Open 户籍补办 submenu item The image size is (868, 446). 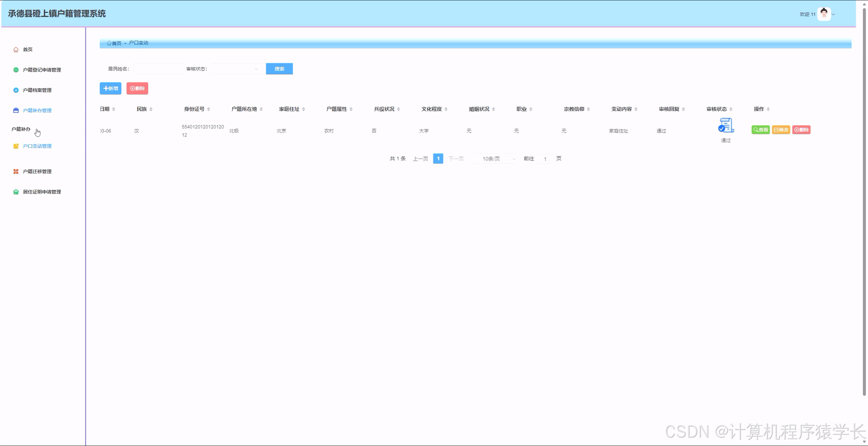[x=21, y=129]
